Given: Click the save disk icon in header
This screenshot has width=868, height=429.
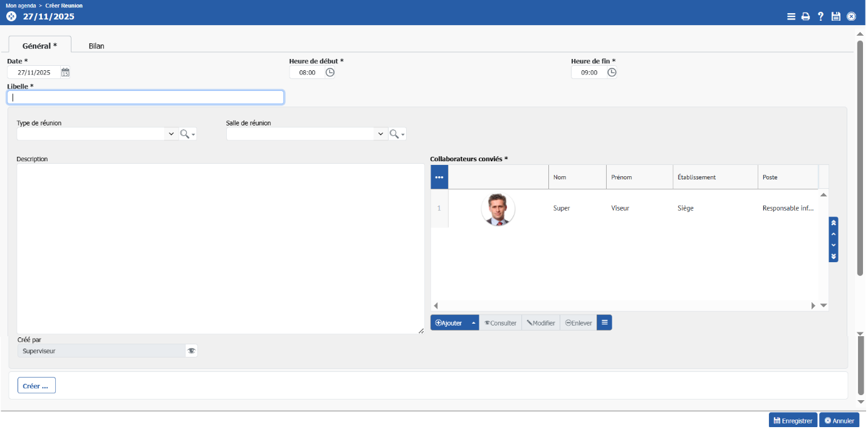Looking at the screenshot, I should tap(835, 17).
